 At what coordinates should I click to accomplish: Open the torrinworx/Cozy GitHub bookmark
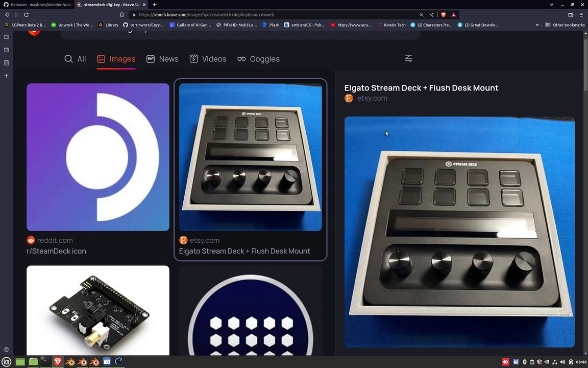tap(144, 25)
